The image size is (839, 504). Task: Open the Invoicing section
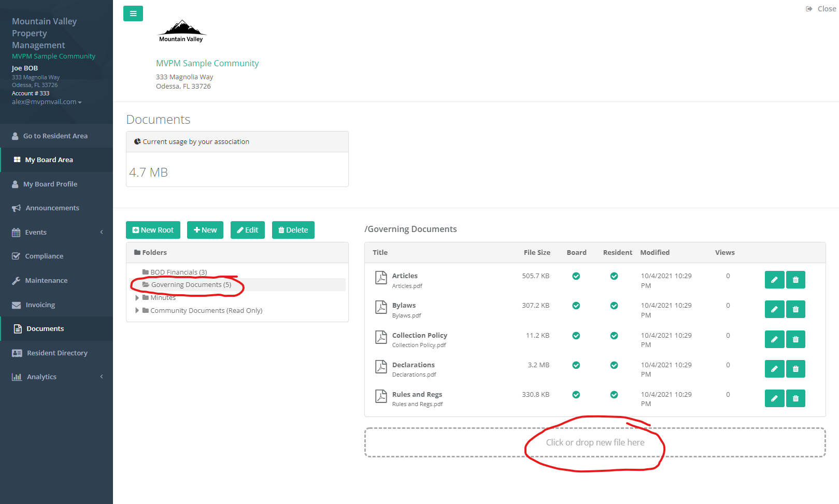click(x=56, y=305)
